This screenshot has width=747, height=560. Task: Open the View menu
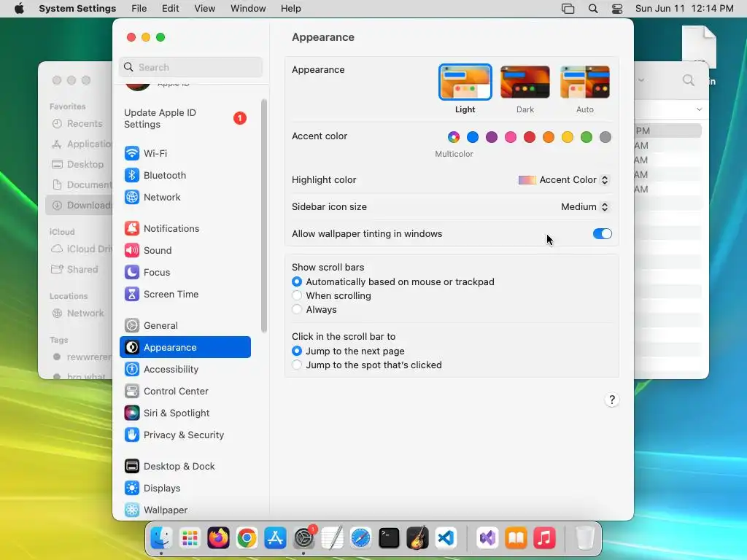click(x=205, y=9)
